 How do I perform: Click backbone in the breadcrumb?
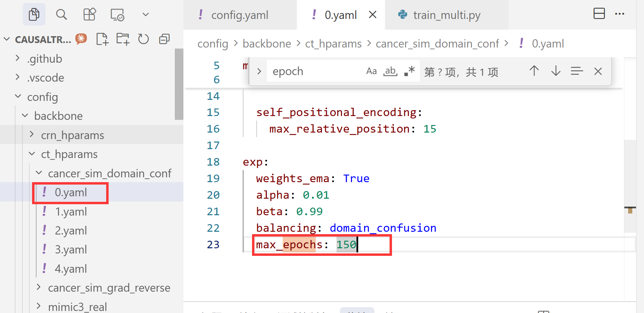(267, 44)
